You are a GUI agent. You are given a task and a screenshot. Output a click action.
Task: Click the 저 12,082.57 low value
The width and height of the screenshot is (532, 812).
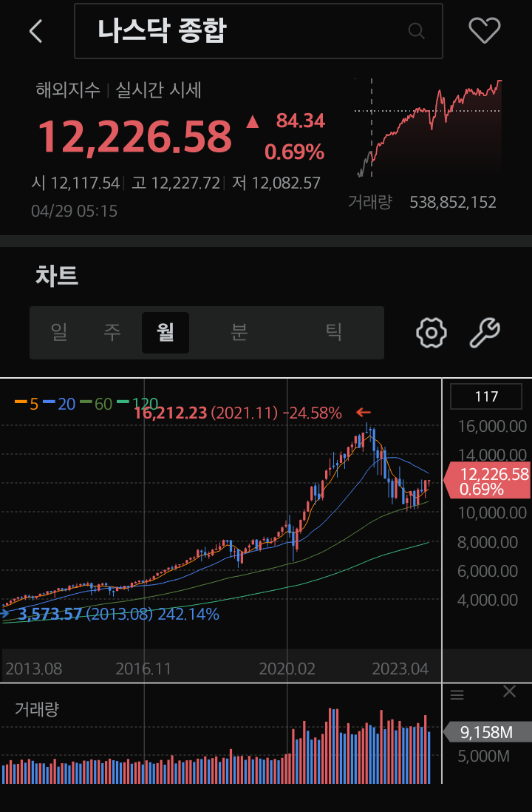276,183
